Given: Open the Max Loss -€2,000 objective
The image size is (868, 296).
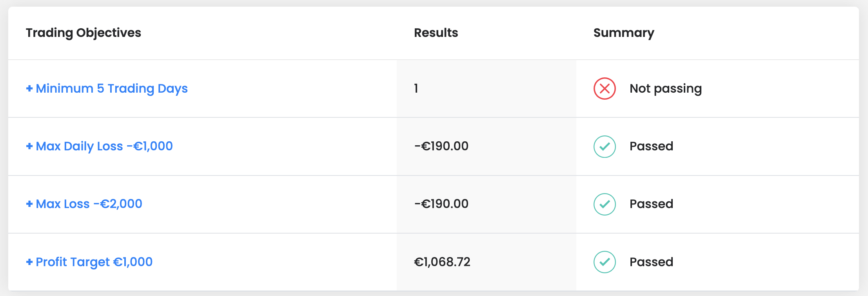Looking at the screenshot, I should 89,204.
